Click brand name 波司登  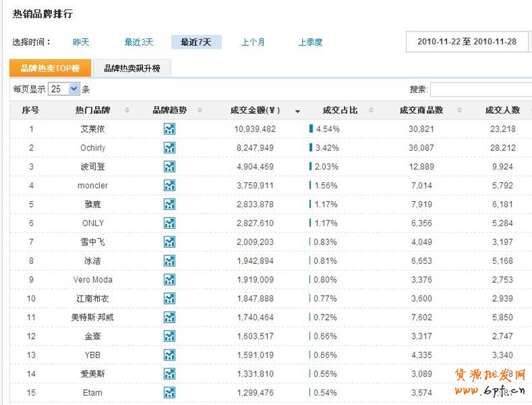(x=92, y=167)
